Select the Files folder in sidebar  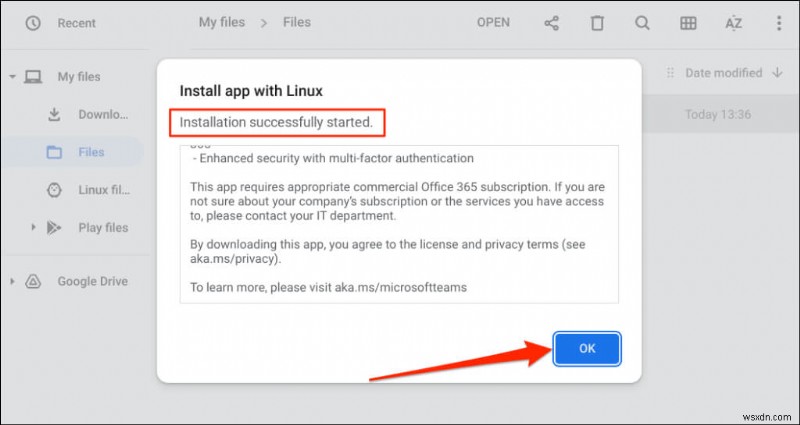click(72, 152)
